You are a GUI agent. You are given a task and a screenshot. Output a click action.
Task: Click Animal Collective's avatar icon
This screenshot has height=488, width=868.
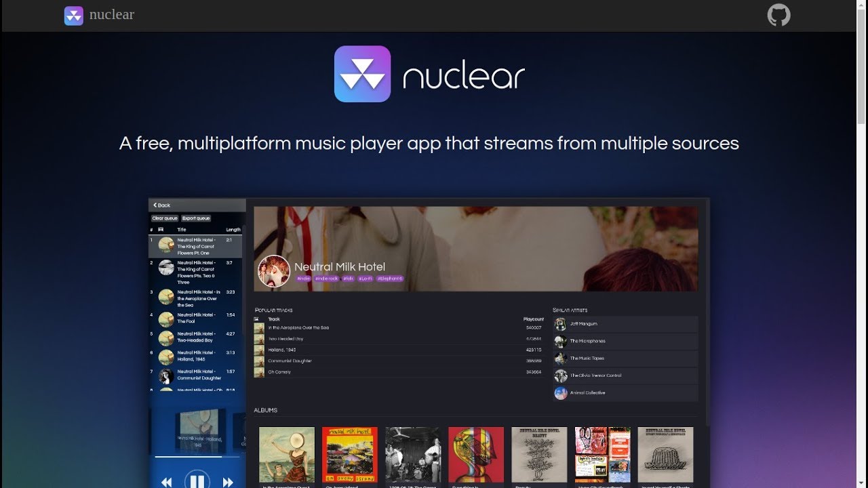tap(561, 393)
